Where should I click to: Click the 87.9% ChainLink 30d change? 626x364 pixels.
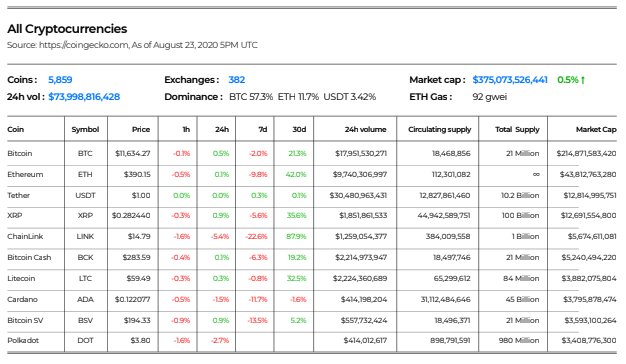point(296,236)
